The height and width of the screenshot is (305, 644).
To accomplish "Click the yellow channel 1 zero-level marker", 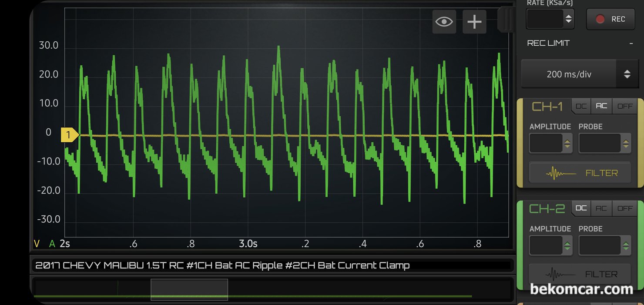I will pyautogui.click(x=69, y=135).
